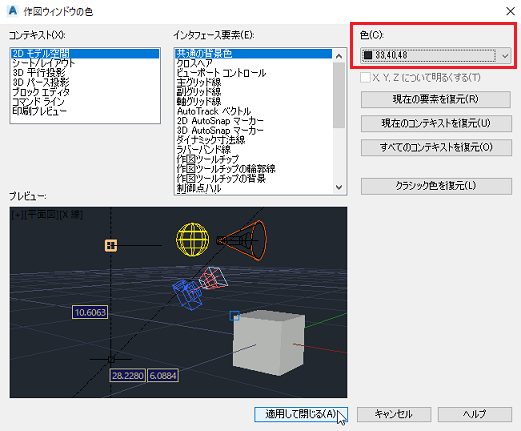Open the 色(C) color dropdown arrow
Viewport: 521px width, 431px height.
(505, 56)
